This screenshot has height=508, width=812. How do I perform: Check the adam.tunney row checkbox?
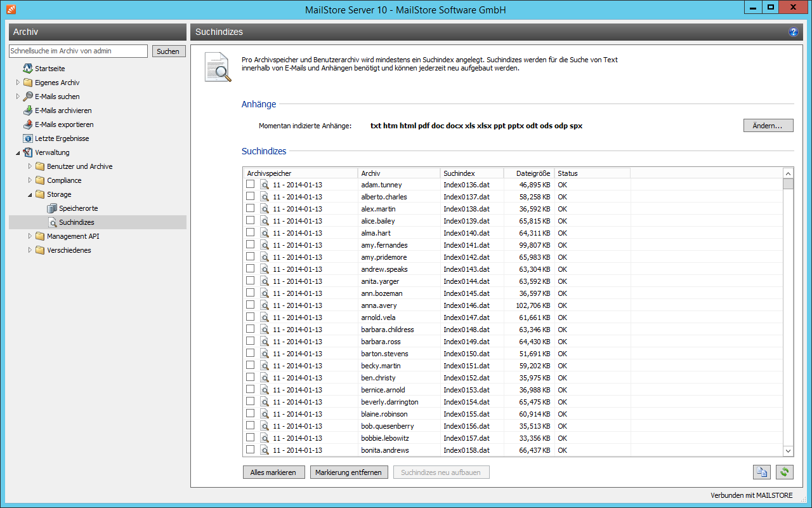[251, 184]
